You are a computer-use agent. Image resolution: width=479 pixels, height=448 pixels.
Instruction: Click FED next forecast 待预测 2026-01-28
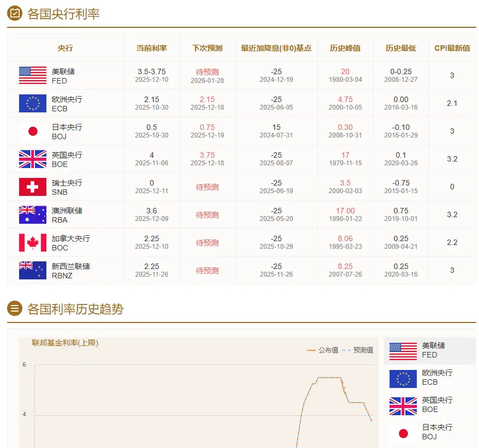click(x=207, y=76)
